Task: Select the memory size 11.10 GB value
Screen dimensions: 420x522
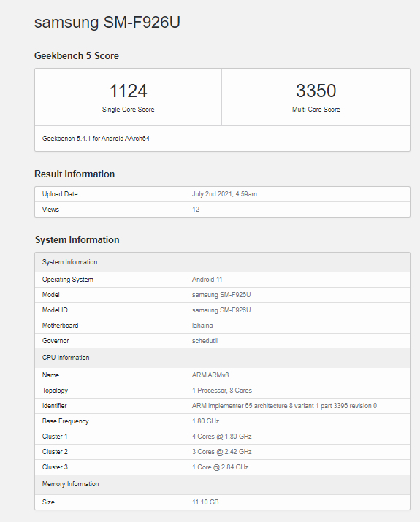Action: (x=205, y=502)
